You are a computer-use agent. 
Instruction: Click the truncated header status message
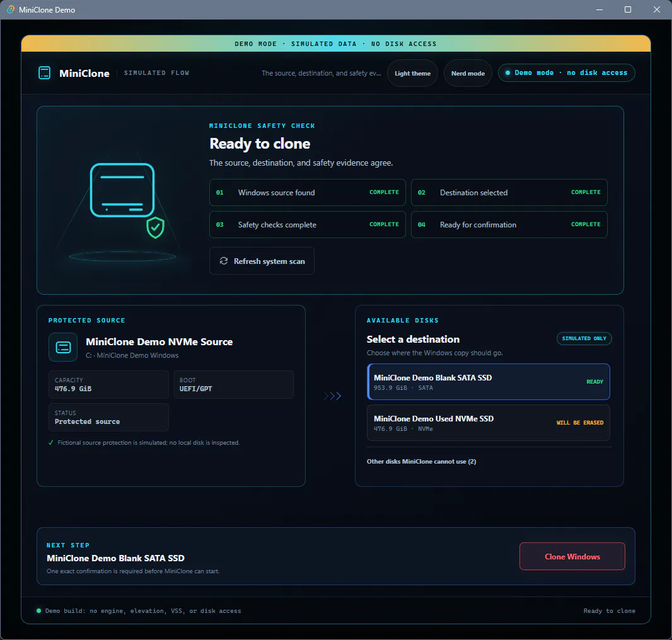[x=322, y=73]
